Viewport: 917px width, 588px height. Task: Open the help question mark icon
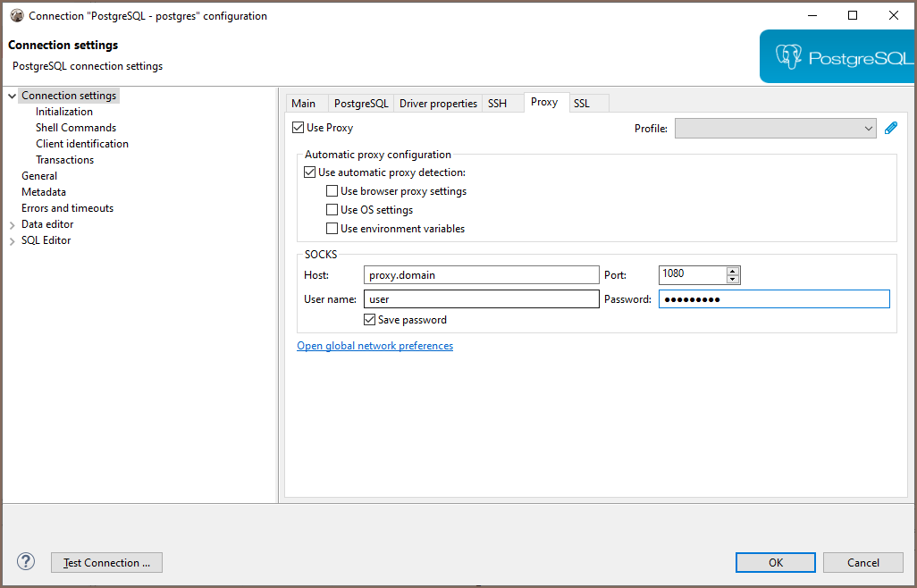coord(26,562)
